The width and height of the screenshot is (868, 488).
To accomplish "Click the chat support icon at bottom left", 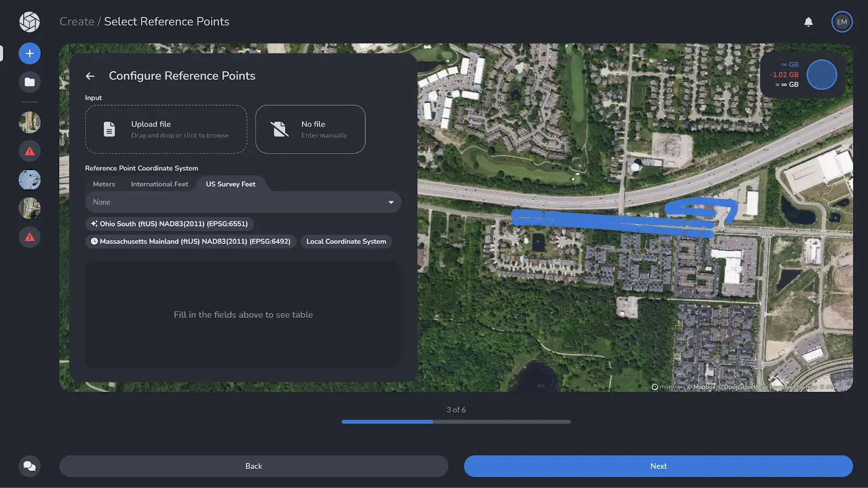I will (29, 466).
